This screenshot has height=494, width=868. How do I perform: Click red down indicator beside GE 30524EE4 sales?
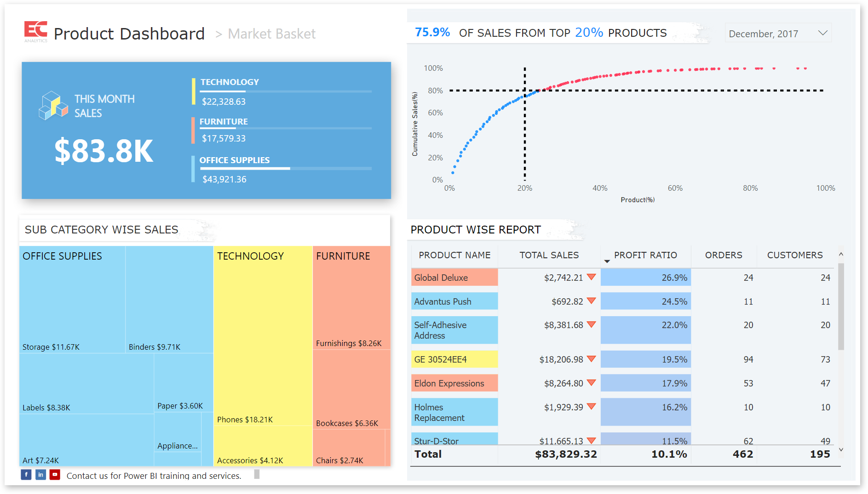click(x=592, y=359)
